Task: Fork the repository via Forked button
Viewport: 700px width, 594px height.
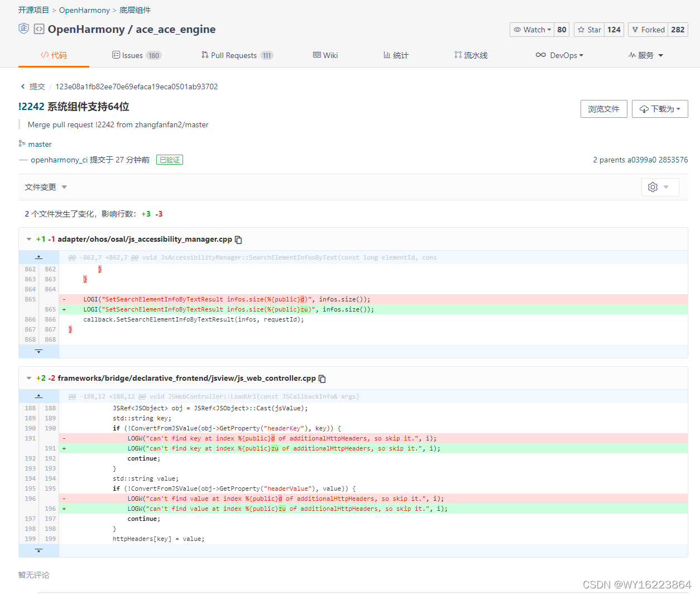Action: point(648,30)
